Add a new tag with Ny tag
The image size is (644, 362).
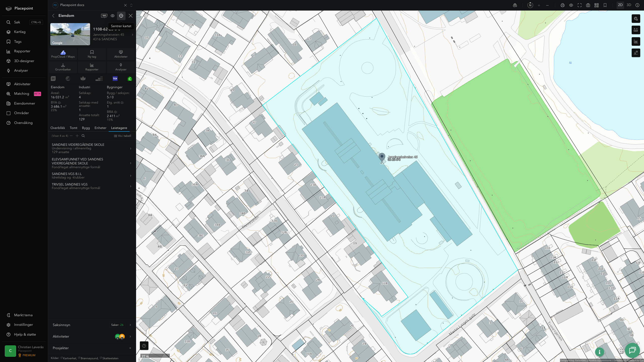tap(92, 54)
